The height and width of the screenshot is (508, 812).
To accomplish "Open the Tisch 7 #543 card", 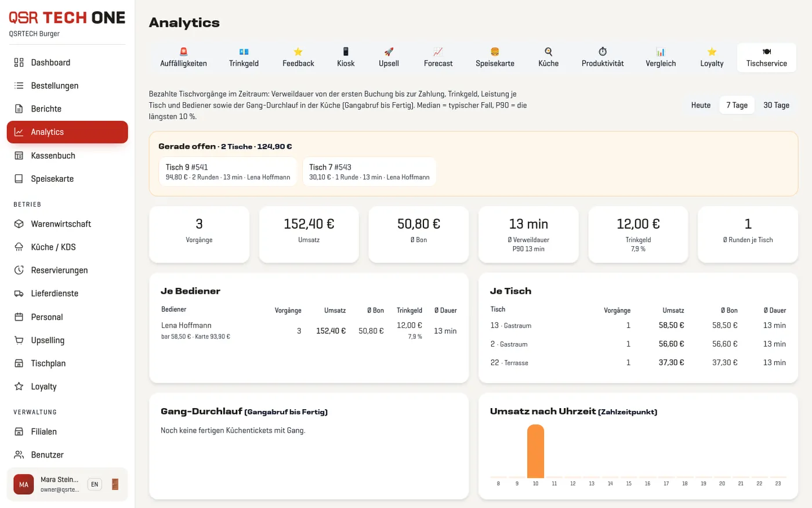I will click(x=369, y=172).
